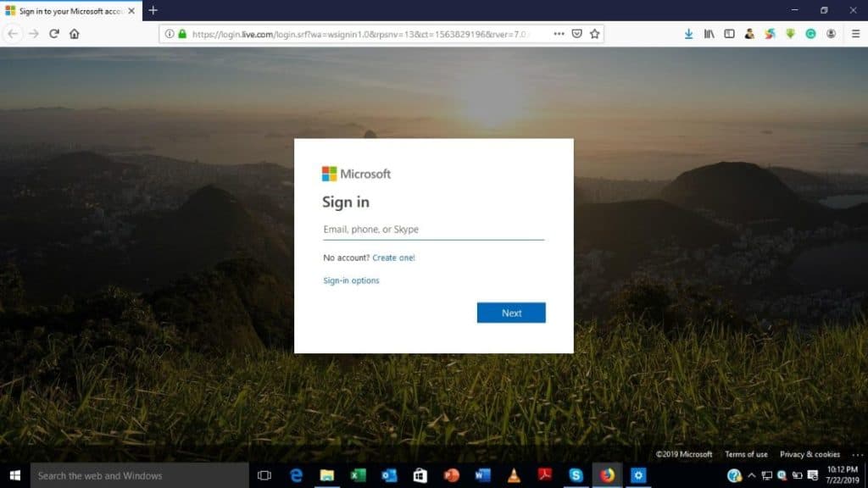Launch Excel from the taskbar
This screenshot has height=488, width=868.
pos(359,475)
